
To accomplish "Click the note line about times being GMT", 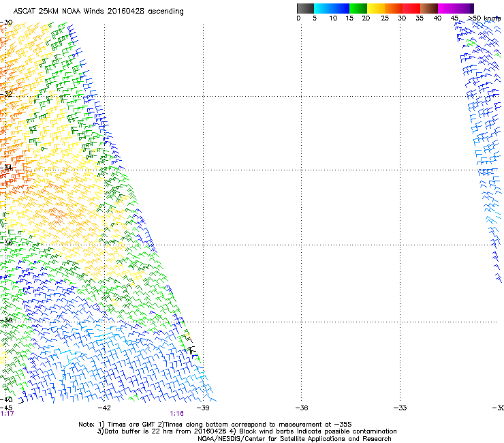I will tap(215, 425).
